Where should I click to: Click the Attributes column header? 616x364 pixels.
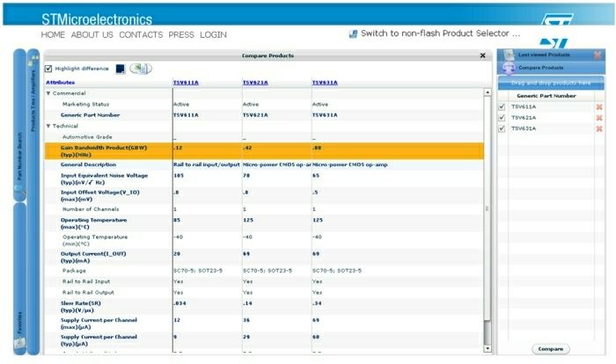click(x=60, y=83)
